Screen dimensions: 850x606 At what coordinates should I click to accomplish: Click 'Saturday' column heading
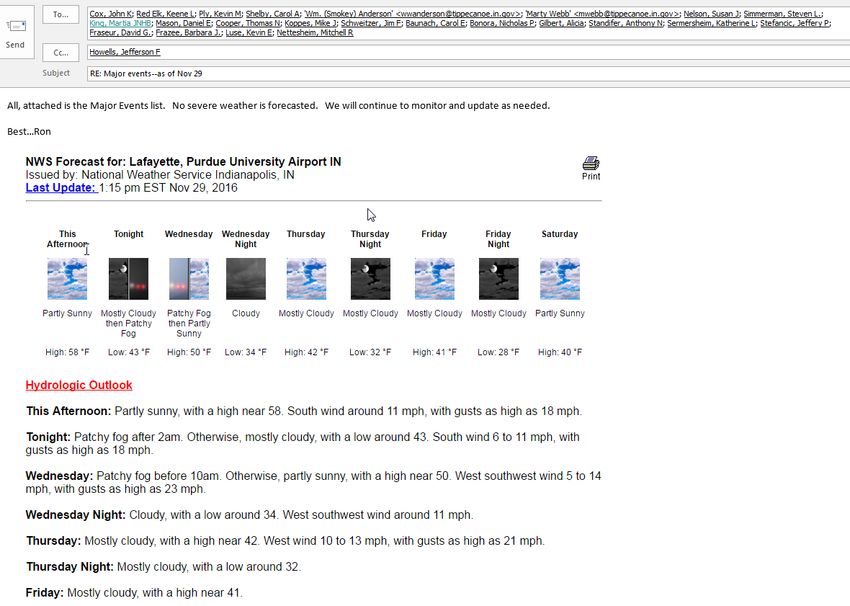pyautogui.click(x=559, y=234)
